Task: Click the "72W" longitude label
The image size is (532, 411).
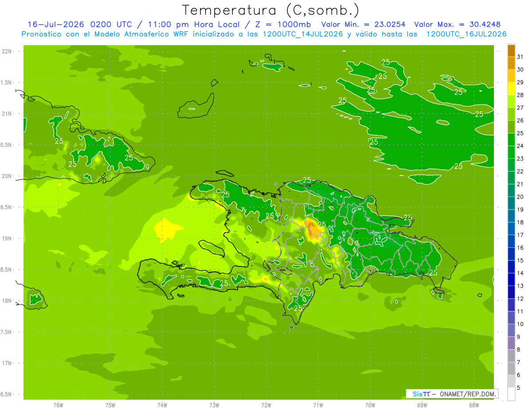Action: (266, 405)
